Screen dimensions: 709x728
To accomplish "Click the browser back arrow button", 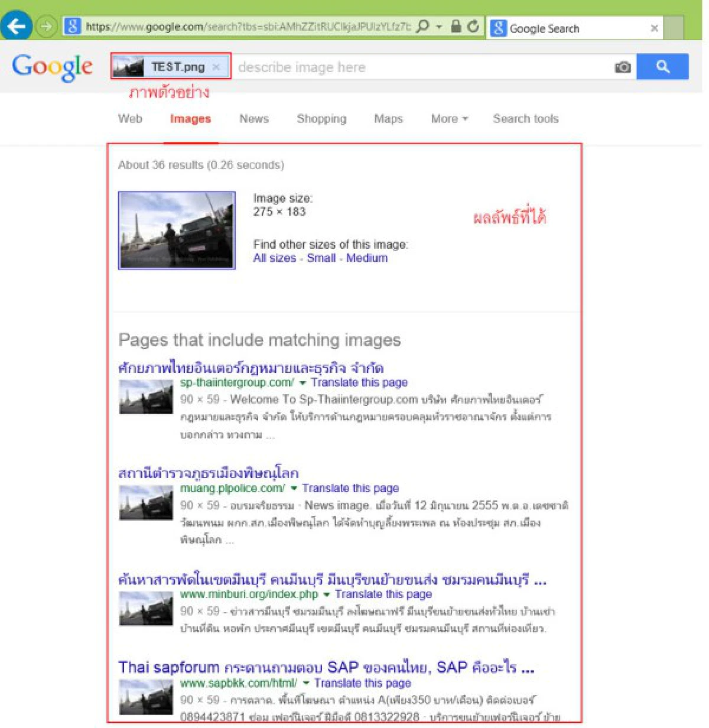I will pyautogui.click(x=16, y=26).
